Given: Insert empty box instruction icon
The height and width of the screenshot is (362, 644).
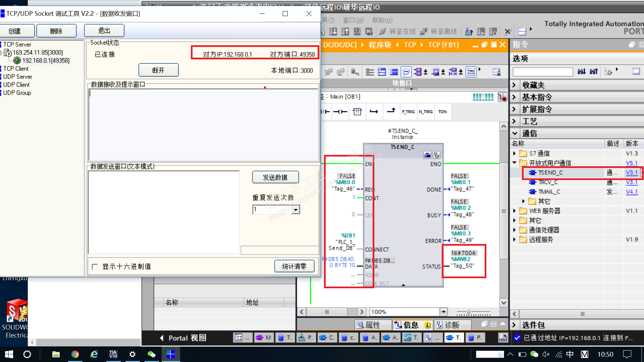Looking at the screenshot, I should (357, 112).
